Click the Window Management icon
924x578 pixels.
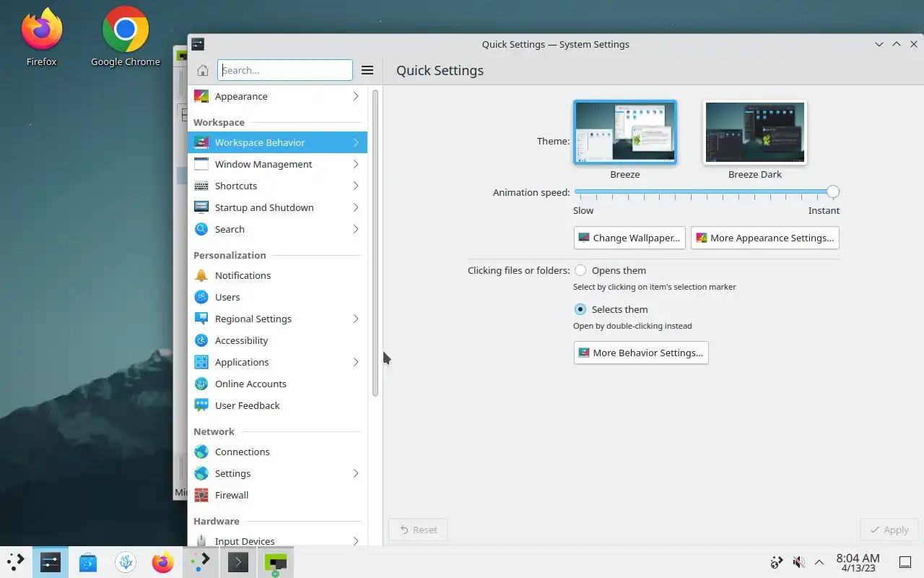201,164
